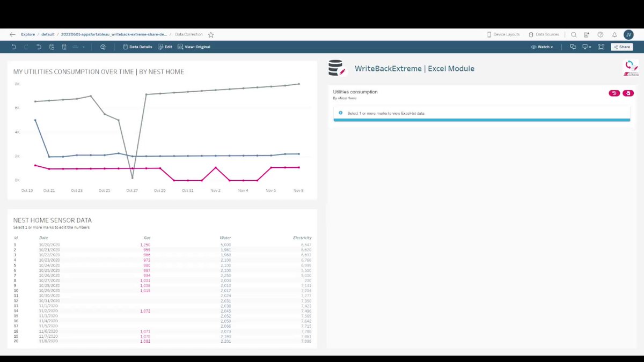The height and width of the screenshot is (362, 644).
Task: Select the date 10/27/2020 row
Action: (49, 280)
